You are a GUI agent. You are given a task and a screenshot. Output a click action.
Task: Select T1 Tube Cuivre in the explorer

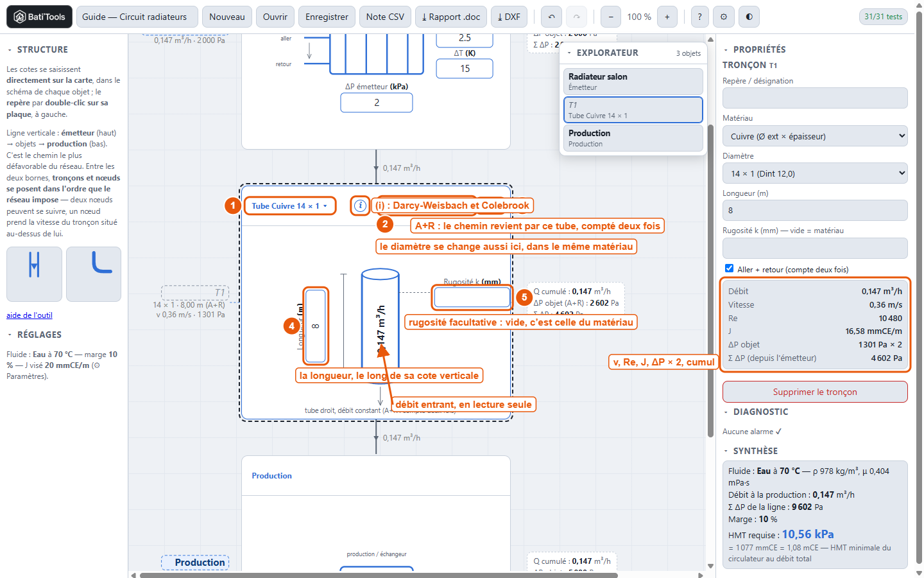click(633, 110)
